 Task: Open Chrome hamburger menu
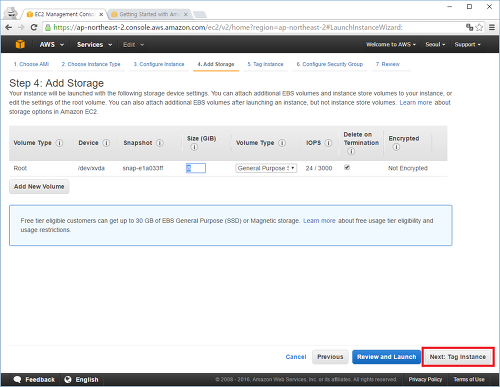pos(492,27)
